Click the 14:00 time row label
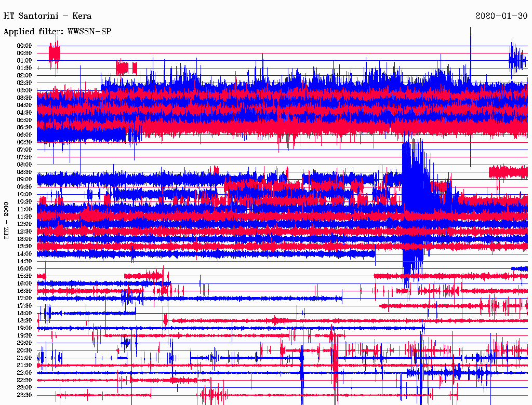Screen dimensions: 532x405 24,253
